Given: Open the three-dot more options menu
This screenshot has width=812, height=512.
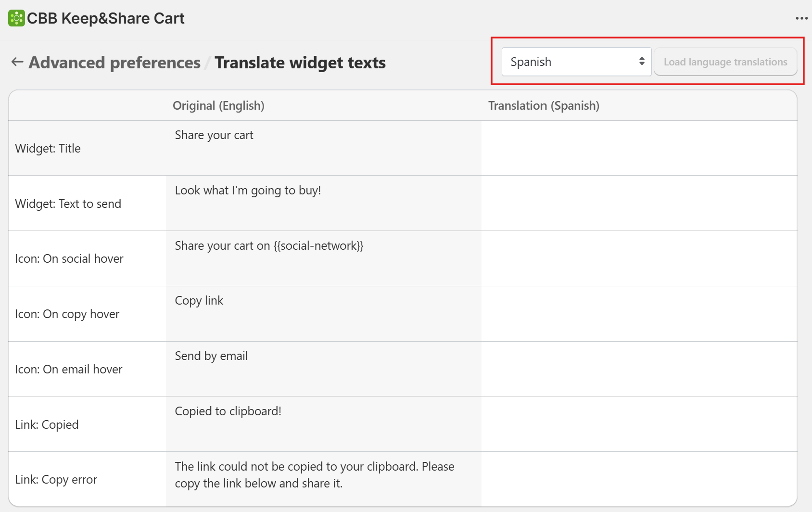Looking at the screenshot, I should (801, 18).
